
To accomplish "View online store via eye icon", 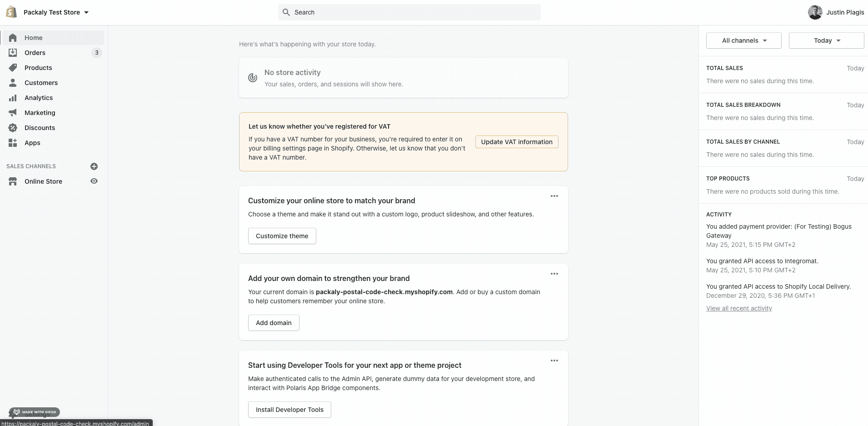I will tap(94, 181).
